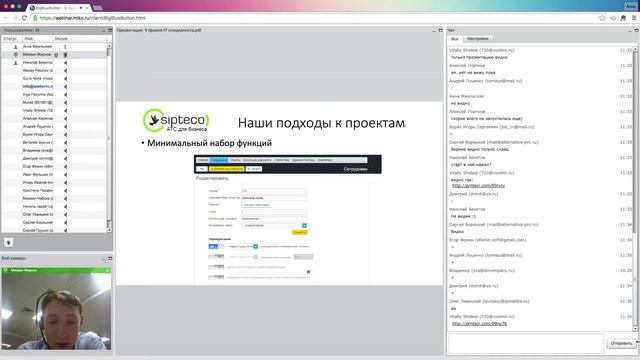Minimize the presentation panel
Image resolution: width=640 pixels, height=360 pixels.
434,30
